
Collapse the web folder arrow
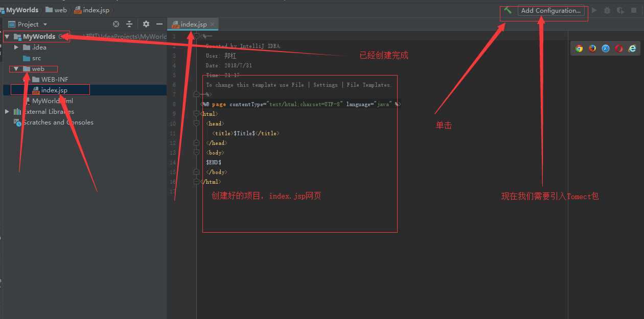coord(16,69)
